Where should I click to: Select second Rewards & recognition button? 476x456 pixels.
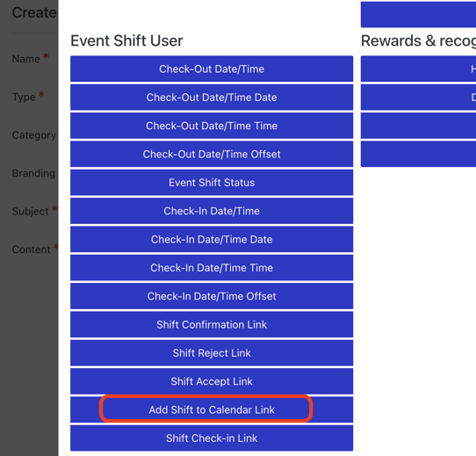coord(418,98)
